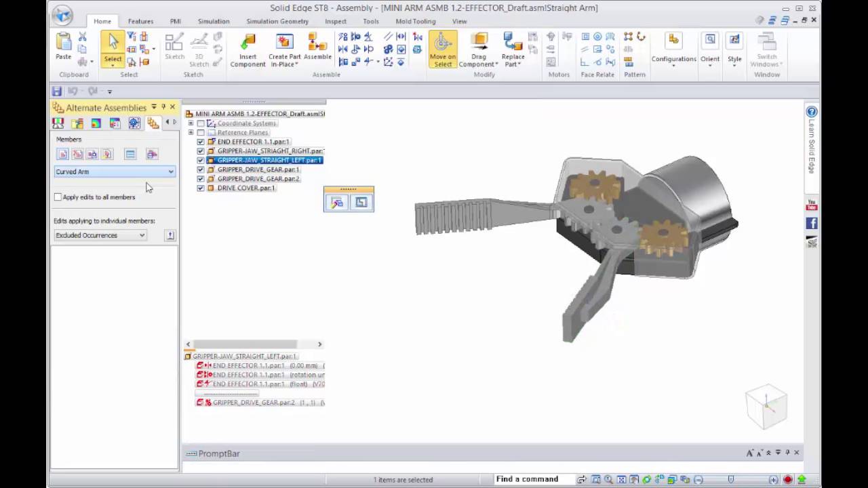Click the Save icon in quick access toolbar
The width and height of the screenshot is (868, 488).
[57, 91]
